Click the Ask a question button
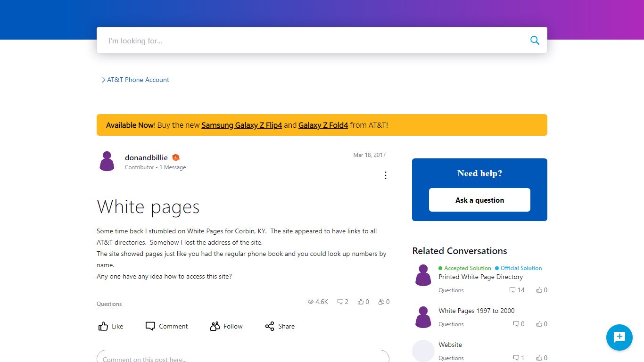The height and width of the screenshot is (362, 644). pyautogui.click(x=479, y=200)
